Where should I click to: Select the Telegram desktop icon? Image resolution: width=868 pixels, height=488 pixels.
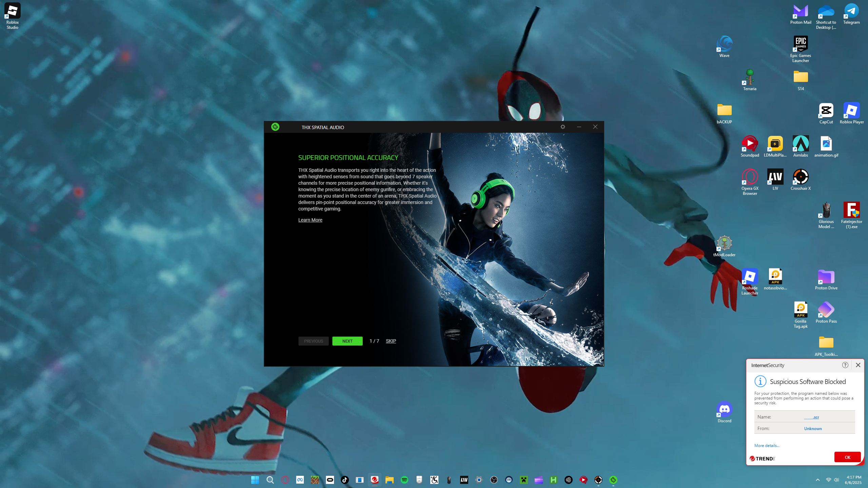[x=851, y=14]
